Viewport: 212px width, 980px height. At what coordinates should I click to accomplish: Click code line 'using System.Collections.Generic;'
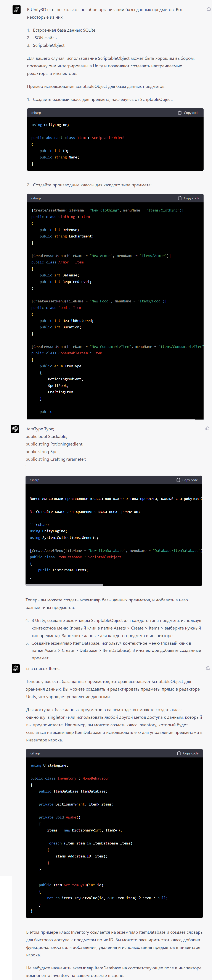[64, 538]
